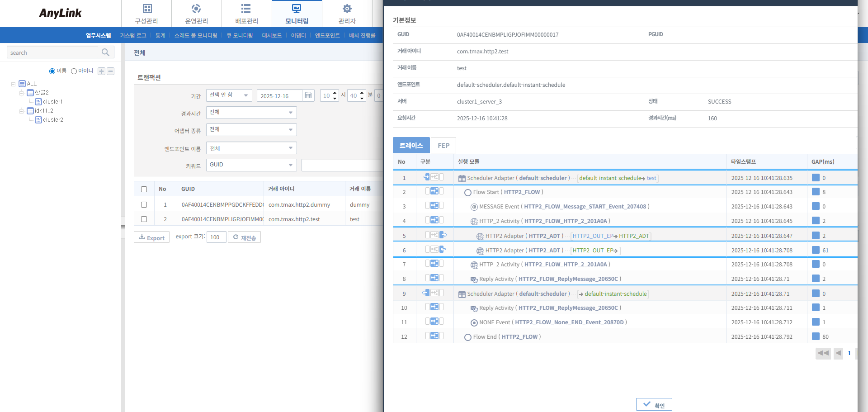
Task: Click the blue GAP bar in row 12
Action: (816, 336)
